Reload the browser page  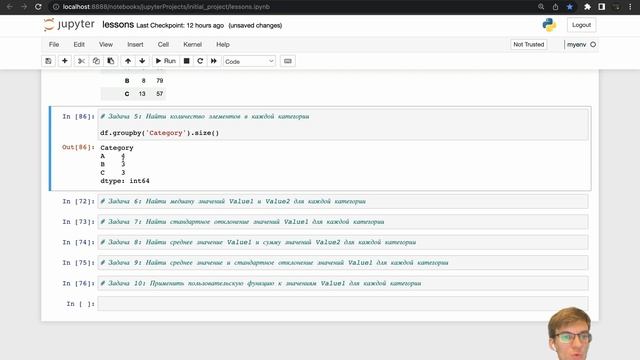point(38,7)
